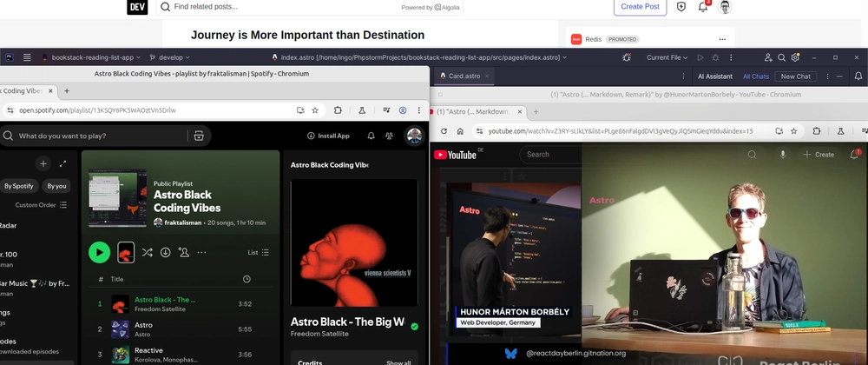Image resolution: width=868 pixels, height=365 pixels.
Task: Add a new tab in the Spotify Chromium window
Action: (67, 91)
